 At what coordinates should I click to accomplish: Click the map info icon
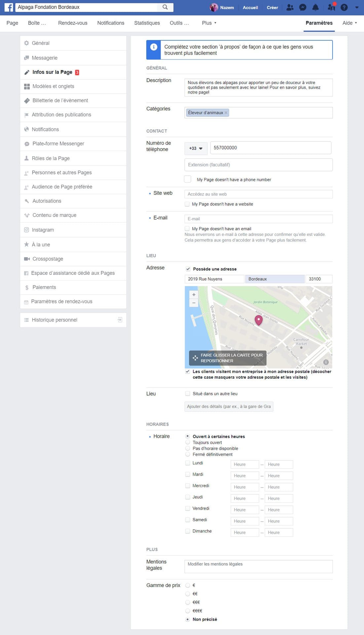point(326,362)
